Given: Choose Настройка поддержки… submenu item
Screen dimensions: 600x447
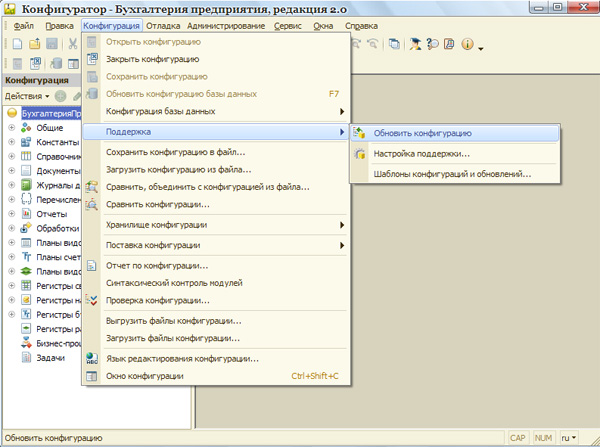Looking at the screenshot, I should pyautogui.click(x=455, y=153).
